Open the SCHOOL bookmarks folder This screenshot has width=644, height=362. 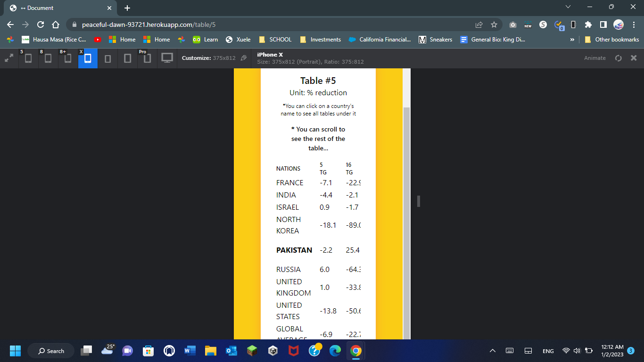(275, 40)
